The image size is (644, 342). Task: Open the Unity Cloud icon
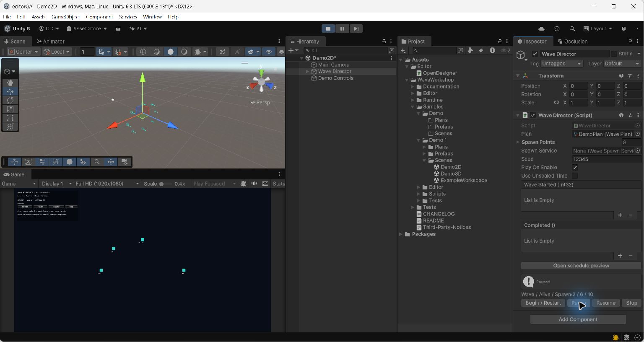[x=541, y=28]
